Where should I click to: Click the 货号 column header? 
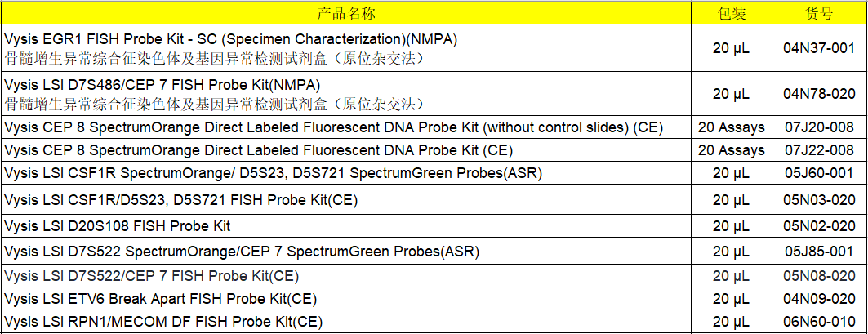819,13
